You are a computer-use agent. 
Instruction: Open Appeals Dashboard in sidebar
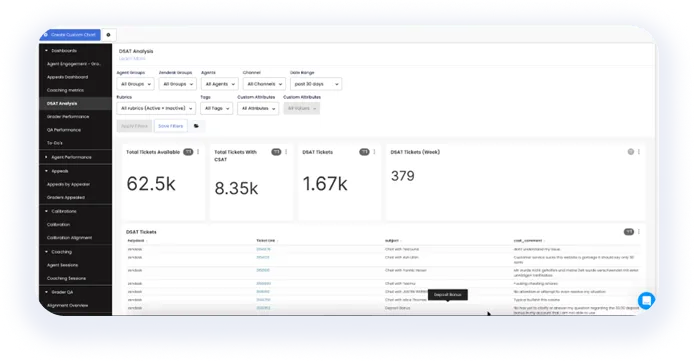(67, 77)
